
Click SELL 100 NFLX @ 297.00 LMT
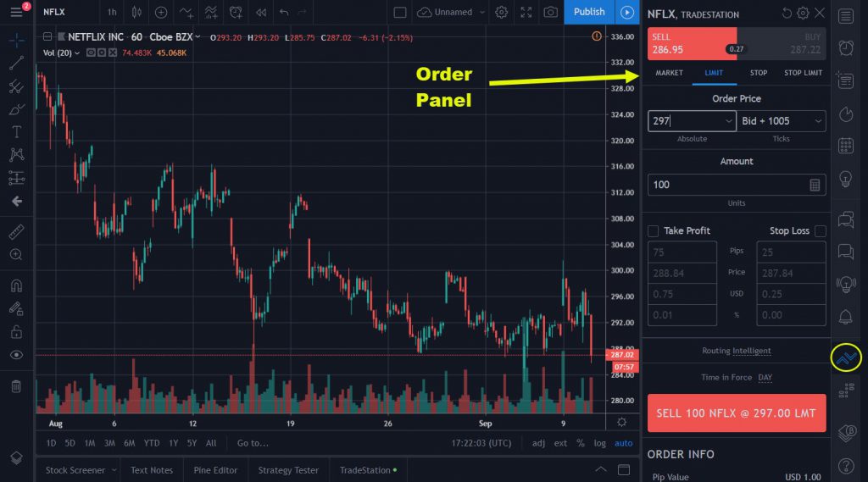[x=736, y=413]
